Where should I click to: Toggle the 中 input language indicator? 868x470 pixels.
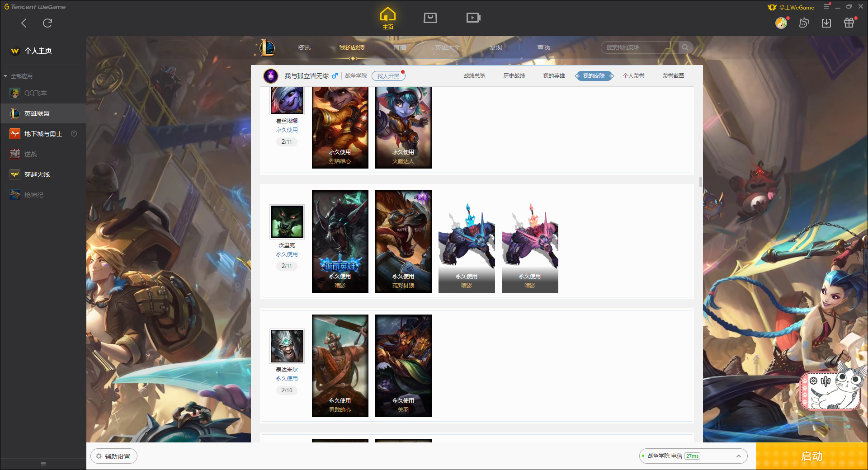826,381
